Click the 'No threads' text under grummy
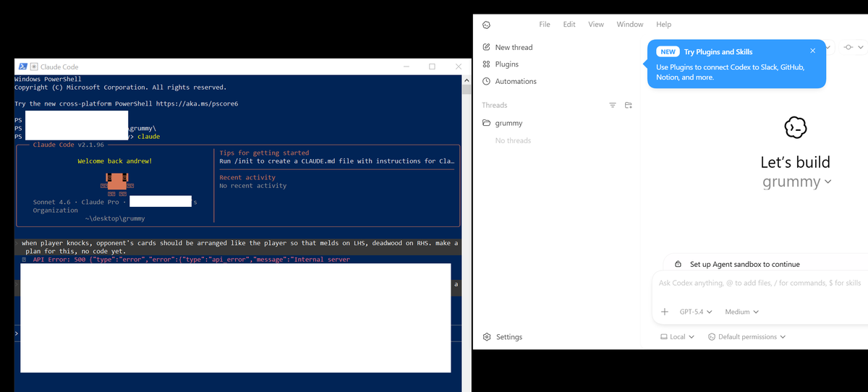868x392 pixels. tap(513, 140)
